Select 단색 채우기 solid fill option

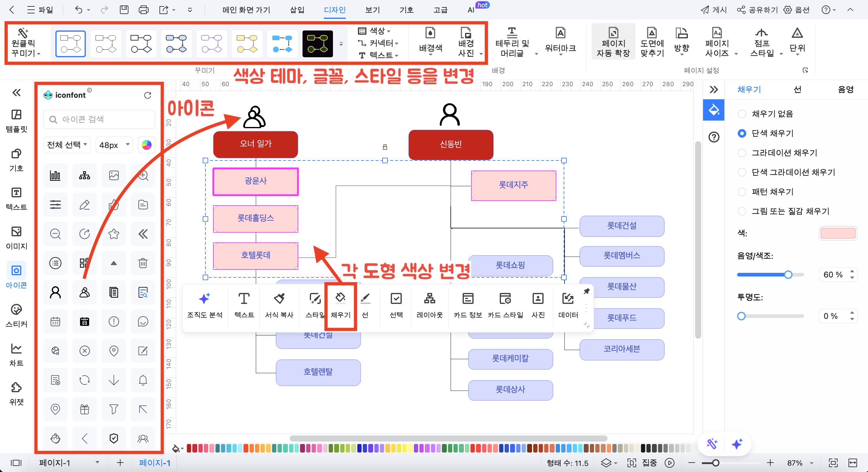(x=765, y=133)
